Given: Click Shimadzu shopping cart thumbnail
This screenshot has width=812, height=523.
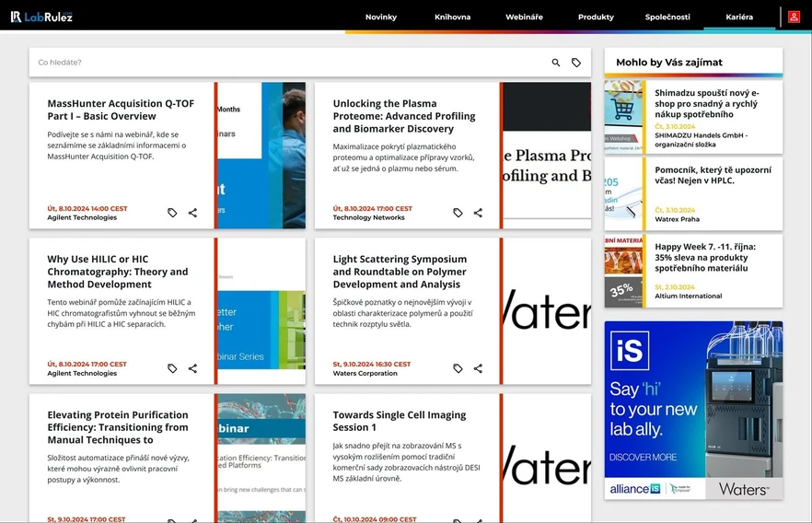Looking at the screenshot, I should click(623, 117).
